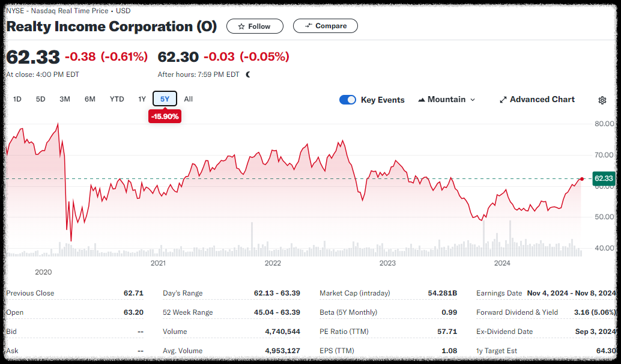
Task: Follow Realty Income Corporation
Action: [255, 26]
